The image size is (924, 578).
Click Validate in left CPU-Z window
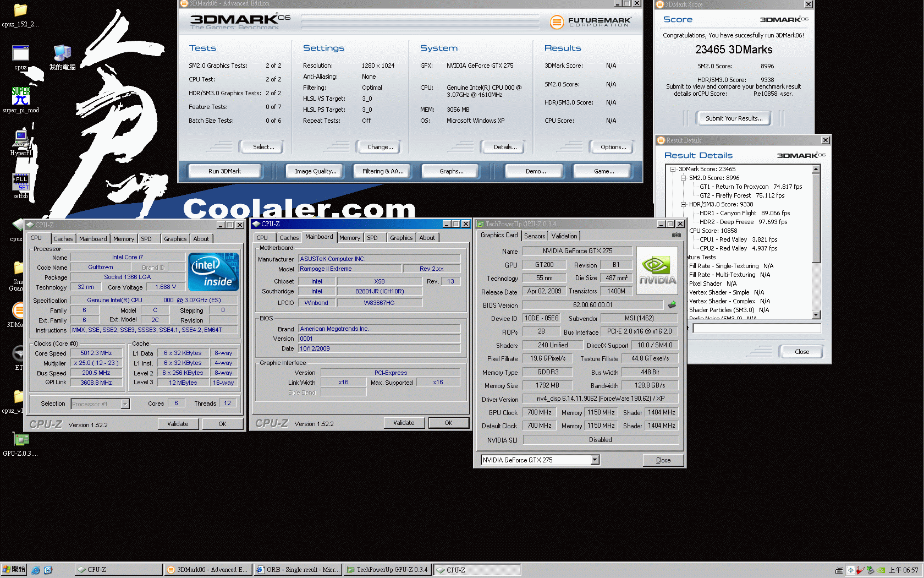pyautogui.click(x=178, y=424)
